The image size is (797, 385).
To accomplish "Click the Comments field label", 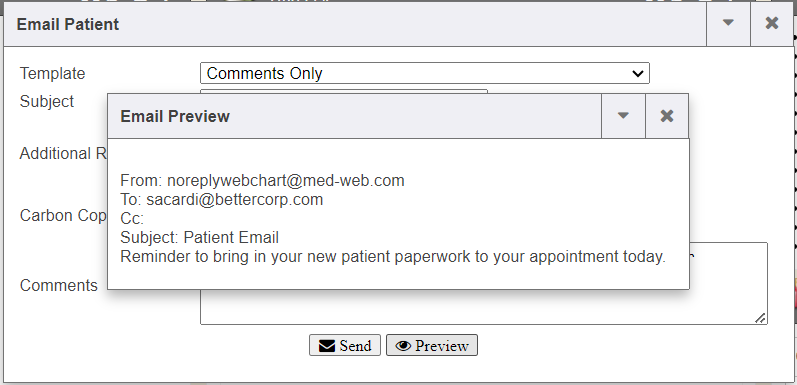I will 58,285.
